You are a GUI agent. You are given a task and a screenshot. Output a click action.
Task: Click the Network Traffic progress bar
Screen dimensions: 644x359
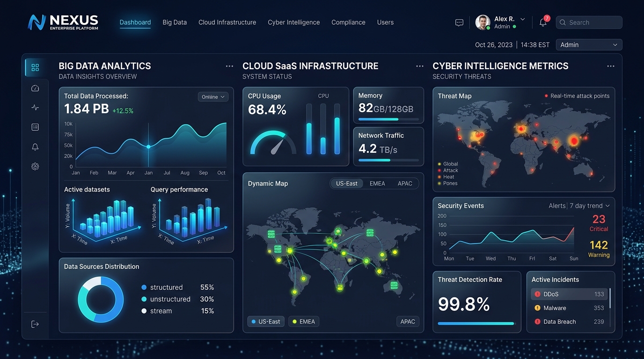point(388,160)
